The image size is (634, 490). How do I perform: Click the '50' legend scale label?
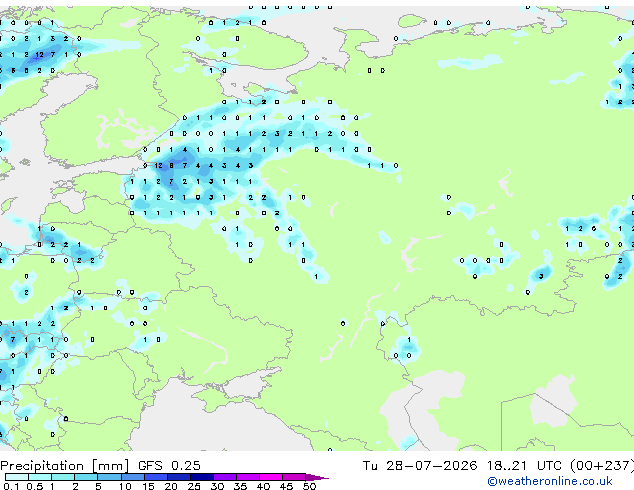pyautogui.click(x=310, y=486)
